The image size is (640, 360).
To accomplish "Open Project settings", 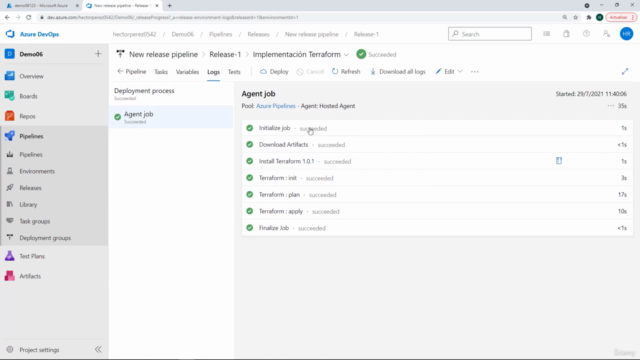I will coord(39,350).
